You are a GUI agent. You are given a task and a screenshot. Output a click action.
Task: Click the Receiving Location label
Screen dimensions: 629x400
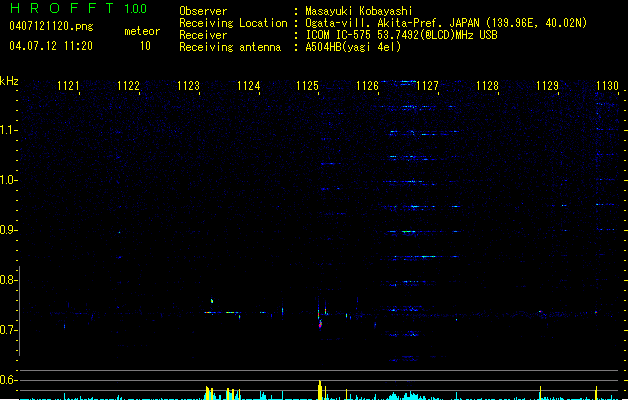(233, 23)
